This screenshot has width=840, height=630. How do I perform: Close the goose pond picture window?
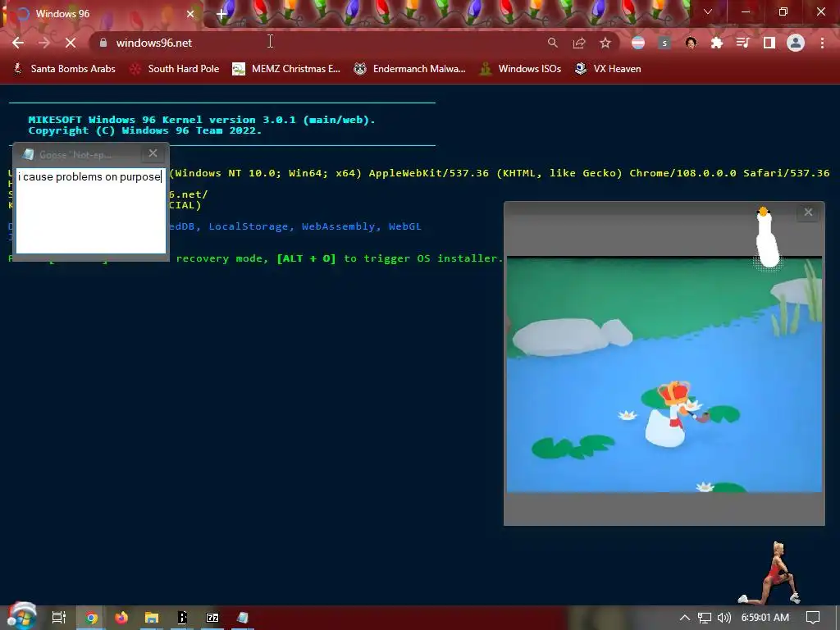(x=808, y=212)
